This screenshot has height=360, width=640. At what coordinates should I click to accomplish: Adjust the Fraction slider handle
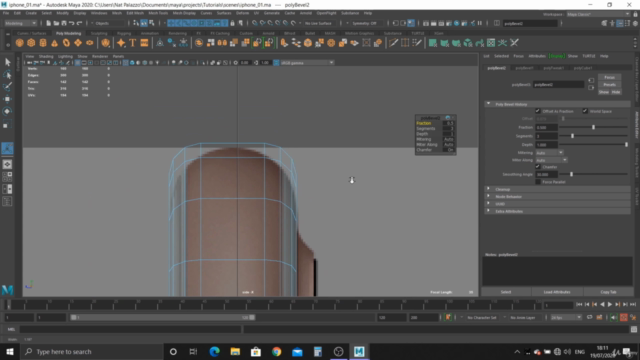(593, 127)
